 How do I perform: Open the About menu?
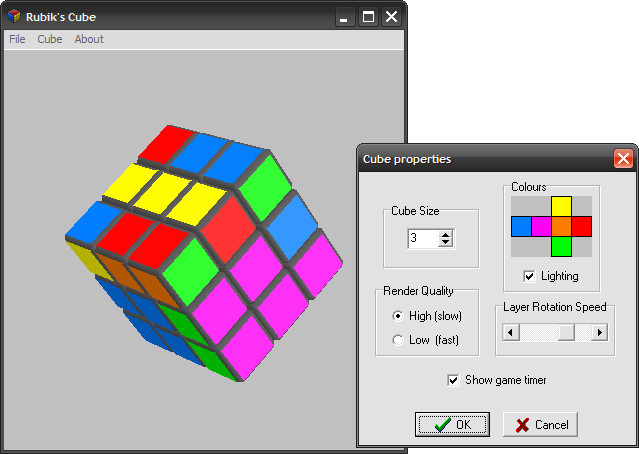pos(89,39)
